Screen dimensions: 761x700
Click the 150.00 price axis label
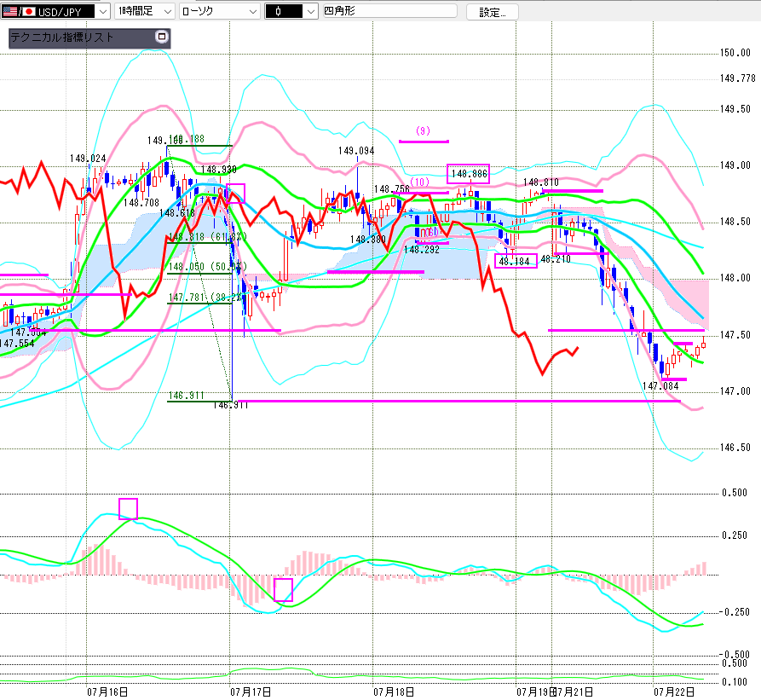735,52
